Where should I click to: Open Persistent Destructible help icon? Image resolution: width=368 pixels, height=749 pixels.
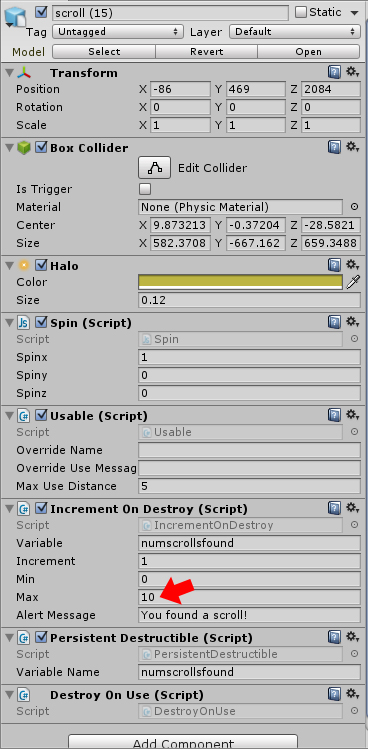pos(335,638)
